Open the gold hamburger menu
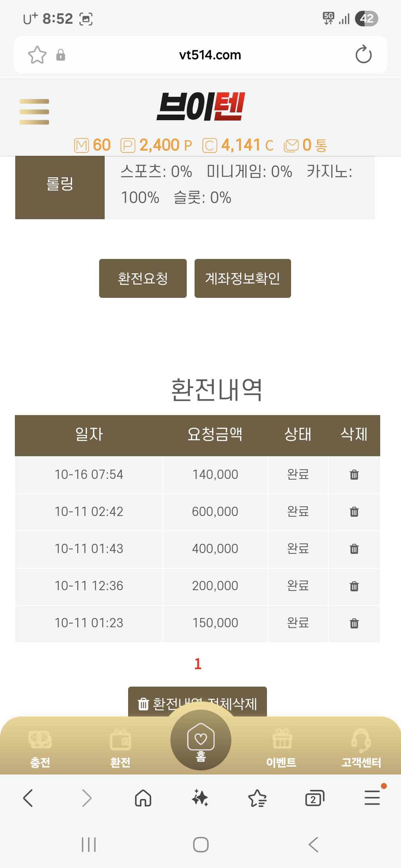The height and width of the screenshot is (868, 401). tap(34, 112)
